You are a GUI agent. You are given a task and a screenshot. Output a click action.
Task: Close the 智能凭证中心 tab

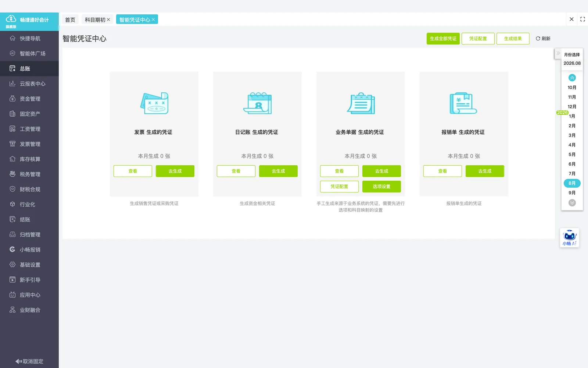tap(153, 20)
